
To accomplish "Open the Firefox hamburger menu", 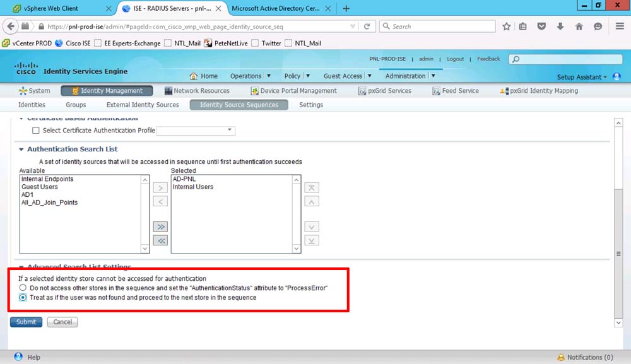I will click(620, 26).
